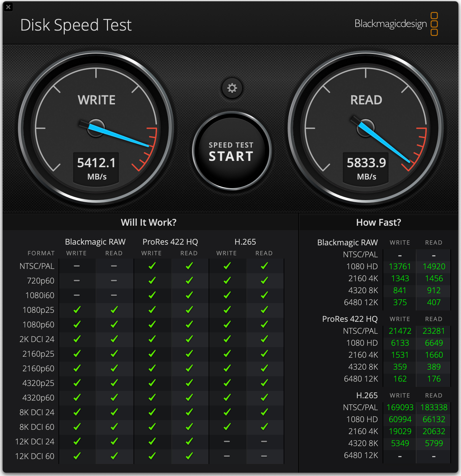Screen dimensions: 461x476
Task: Click the 1080p60 format row label
Action: [38, 325]
